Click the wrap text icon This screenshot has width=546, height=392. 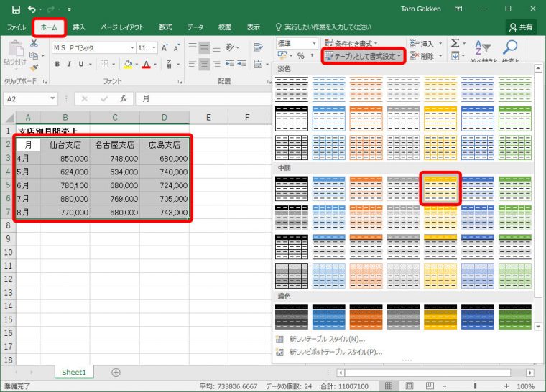(x=258, y=47)
